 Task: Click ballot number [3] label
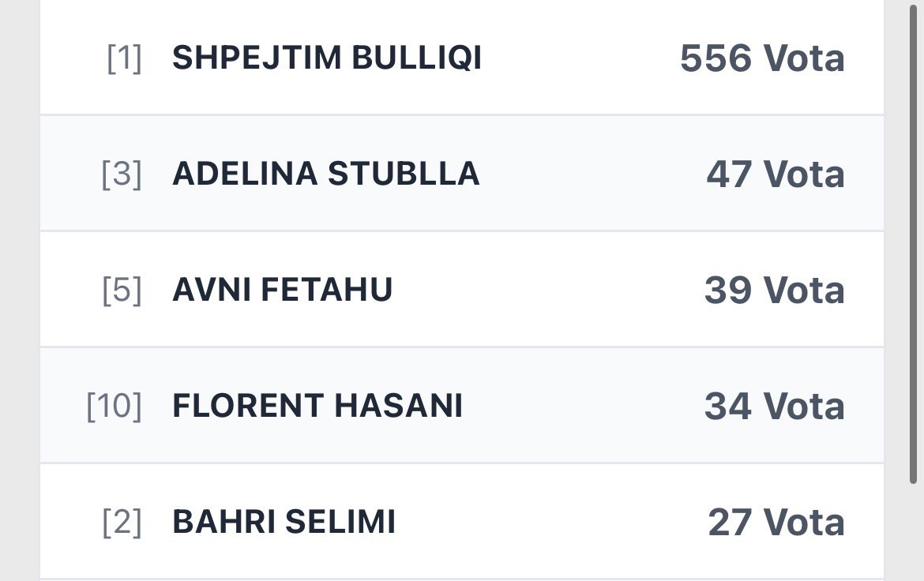click(x=122, y=175)
